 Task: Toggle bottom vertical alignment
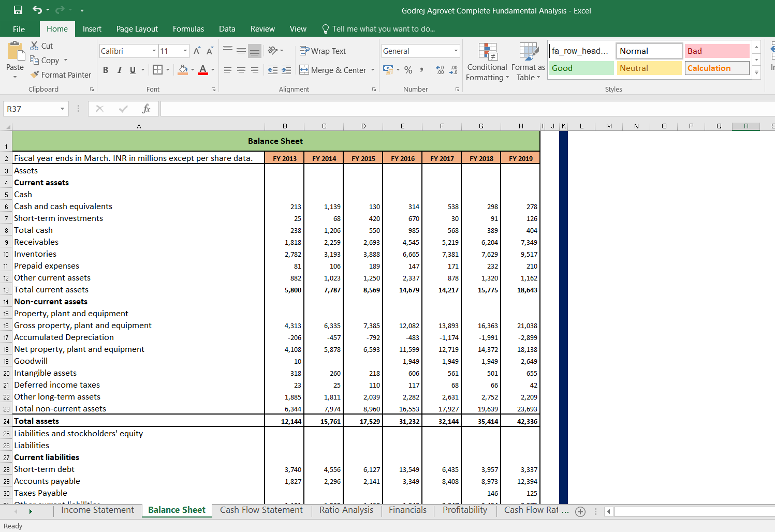(255, 51)
